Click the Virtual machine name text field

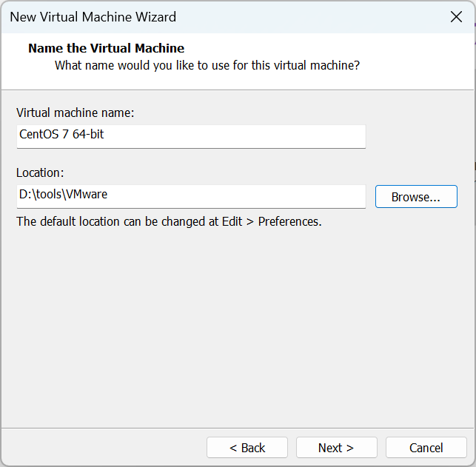[x=191, y=135]
